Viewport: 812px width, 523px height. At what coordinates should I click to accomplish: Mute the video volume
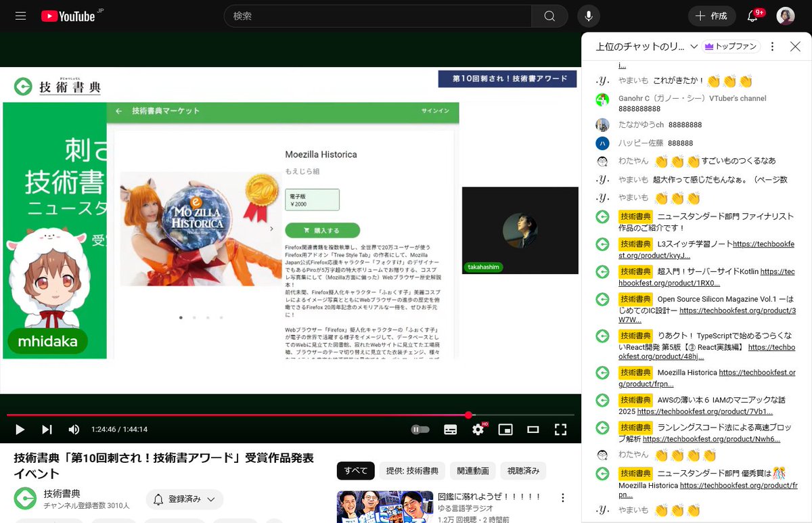[x=74, y=429]
